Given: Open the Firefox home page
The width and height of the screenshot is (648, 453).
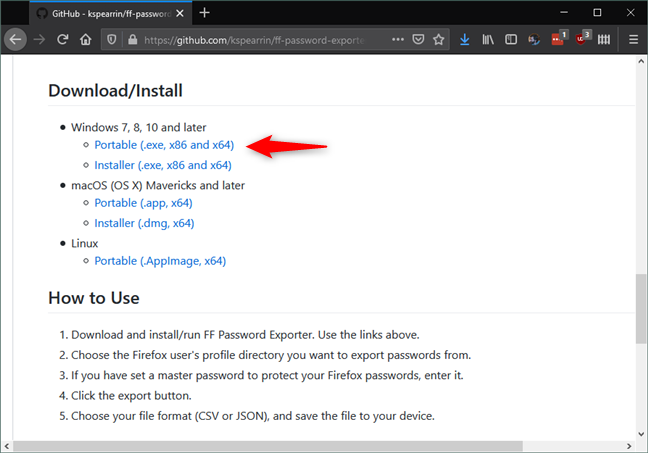Looking at the screenshot, I should [x=86, y=40].
